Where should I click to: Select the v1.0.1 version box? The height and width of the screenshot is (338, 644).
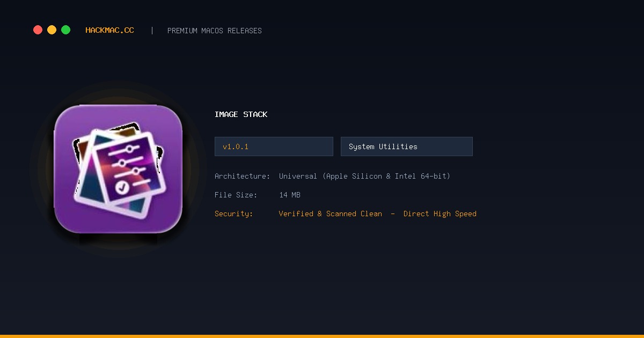click(x=274, y=146)
